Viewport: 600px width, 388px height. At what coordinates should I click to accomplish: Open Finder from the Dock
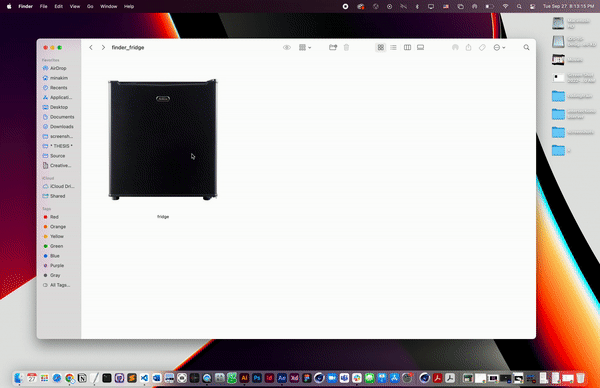click(x=19, y=378)
